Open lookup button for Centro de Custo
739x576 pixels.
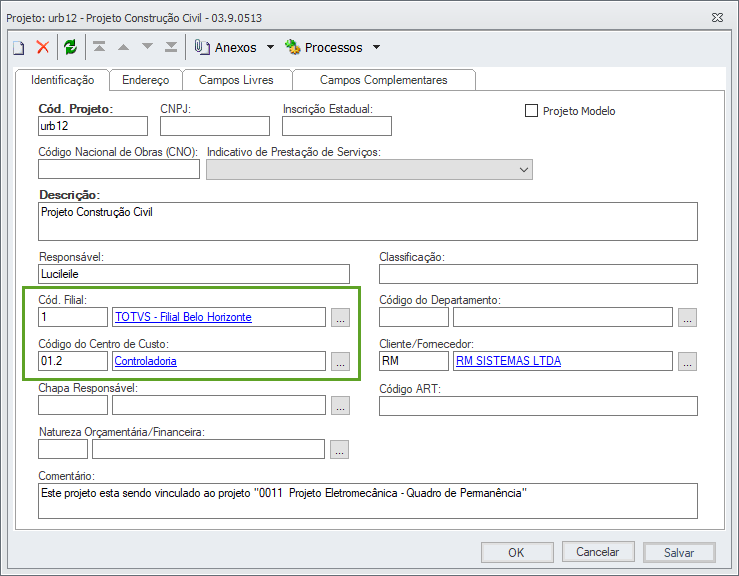click(341, 361)
